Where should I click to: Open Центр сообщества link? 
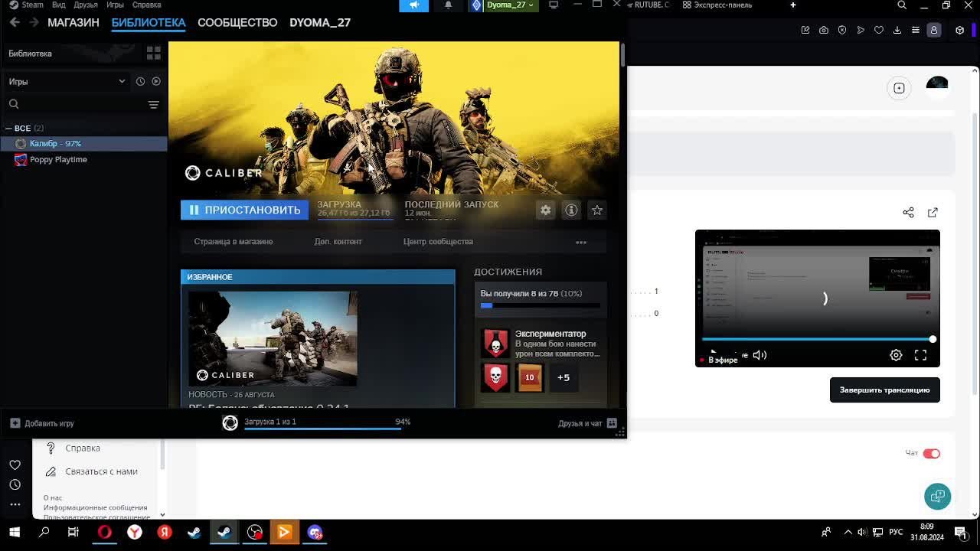[438, 241]
